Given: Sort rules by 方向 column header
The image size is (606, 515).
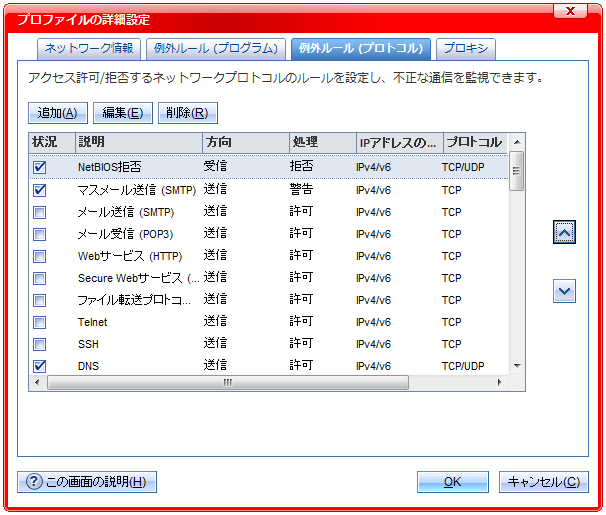Looking at the screenshot, I should tap(244, 142).
